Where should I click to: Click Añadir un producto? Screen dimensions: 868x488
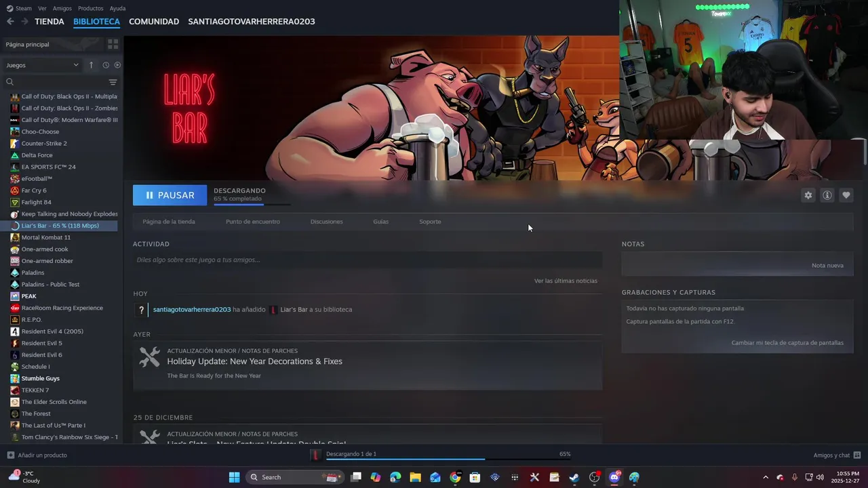tap(37, 455)
